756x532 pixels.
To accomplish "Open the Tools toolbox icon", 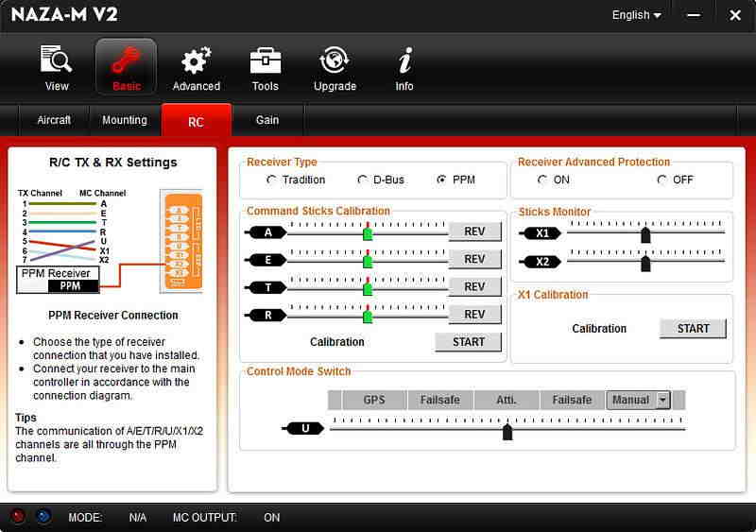I will (x=266, y=61).
